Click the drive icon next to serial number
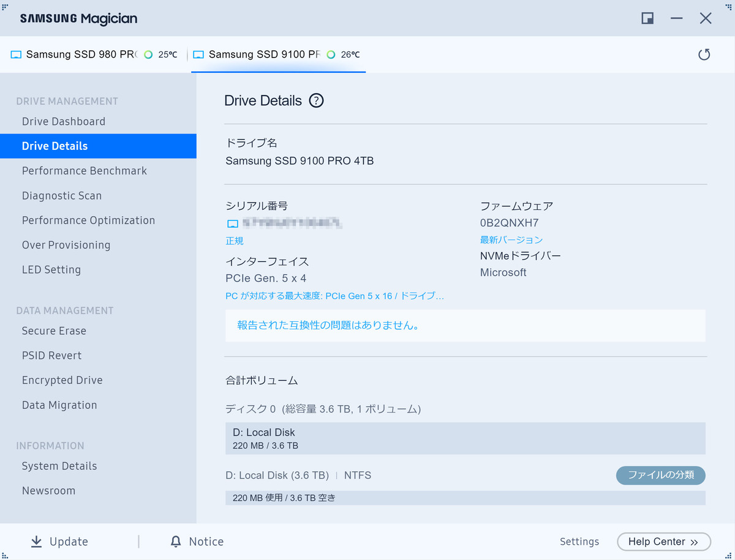Image resolution: width=735 pixels, height=560 pixels. 232,223
